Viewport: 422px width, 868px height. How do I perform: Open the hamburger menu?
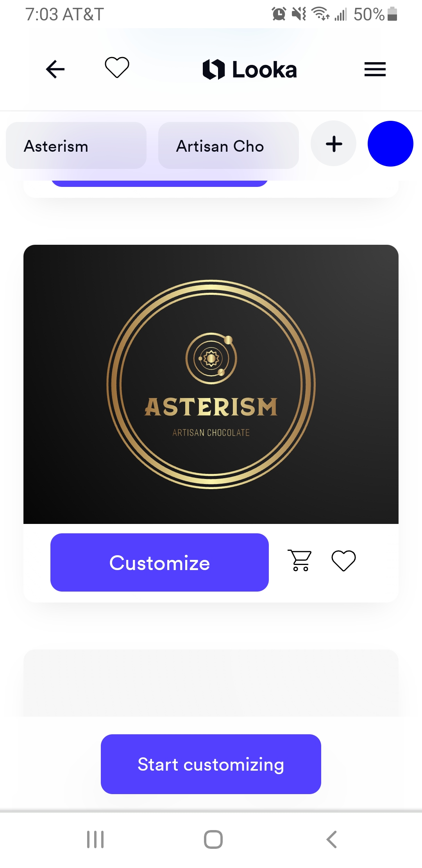click(375, 69)
